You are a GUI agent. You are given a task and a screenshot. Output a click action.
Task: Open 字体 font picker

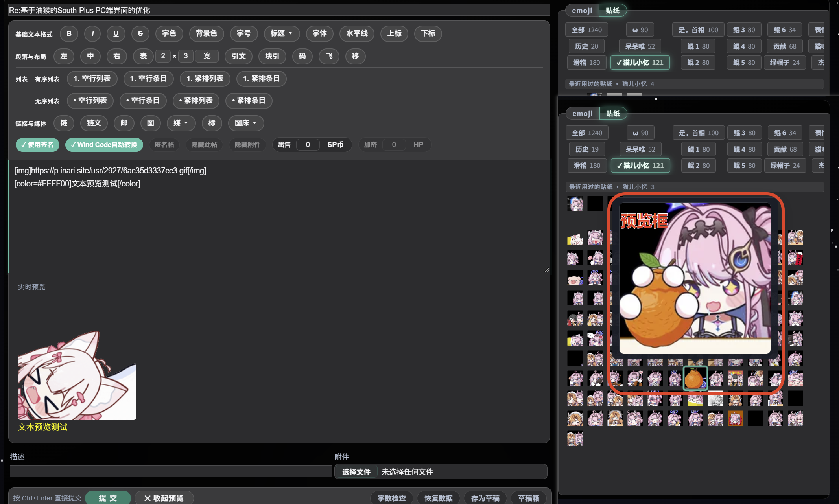point(319,33)
